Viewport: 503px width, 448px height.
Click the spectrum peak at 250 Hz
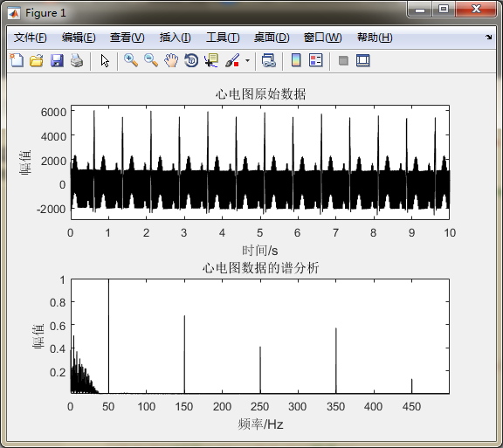tap(260, 370)
